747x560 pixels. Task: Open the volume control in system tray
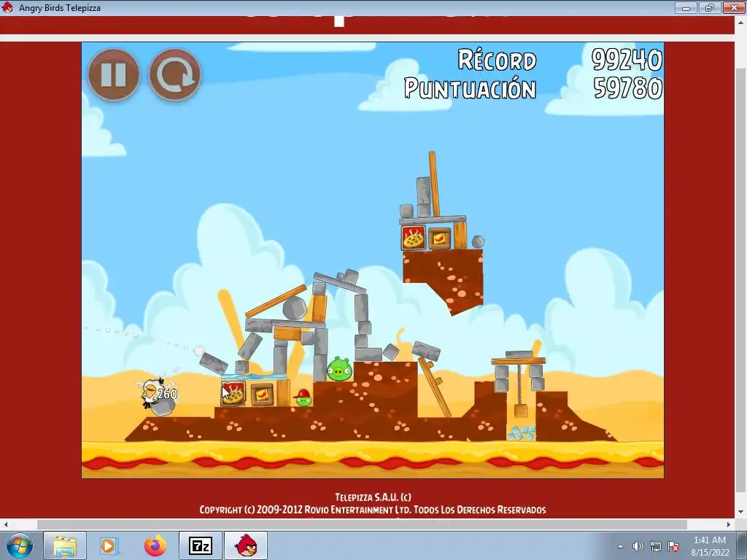click(638, 546)
